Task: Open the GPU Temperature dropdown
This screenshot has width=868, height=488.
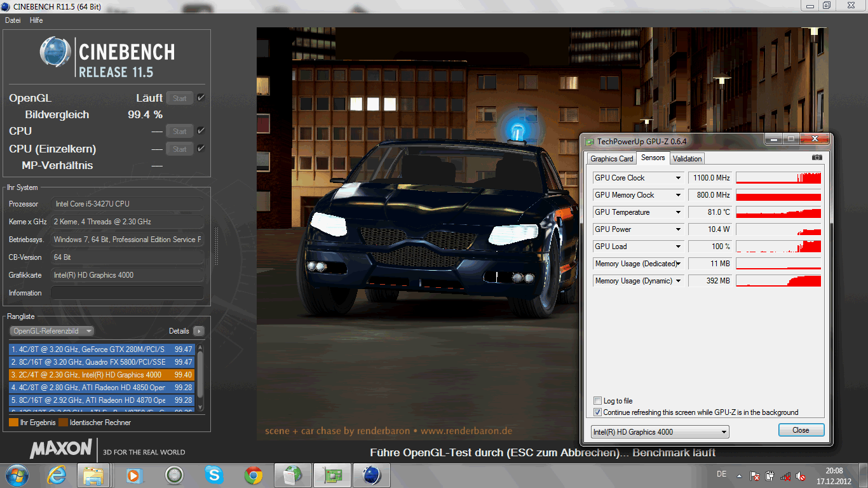Action: [678, 212]
